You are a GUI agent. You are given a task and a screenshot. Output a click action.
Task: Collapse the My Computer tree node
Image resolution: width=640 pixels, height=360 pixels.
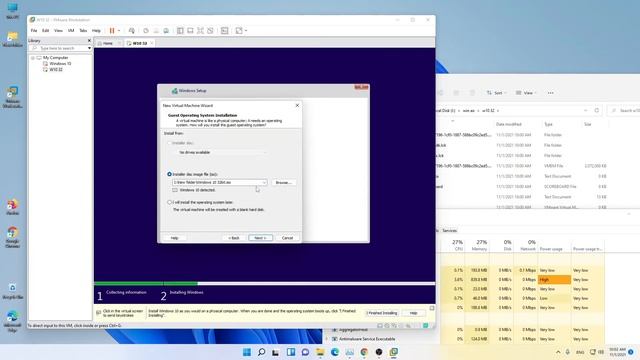click(x=33, y=58)
